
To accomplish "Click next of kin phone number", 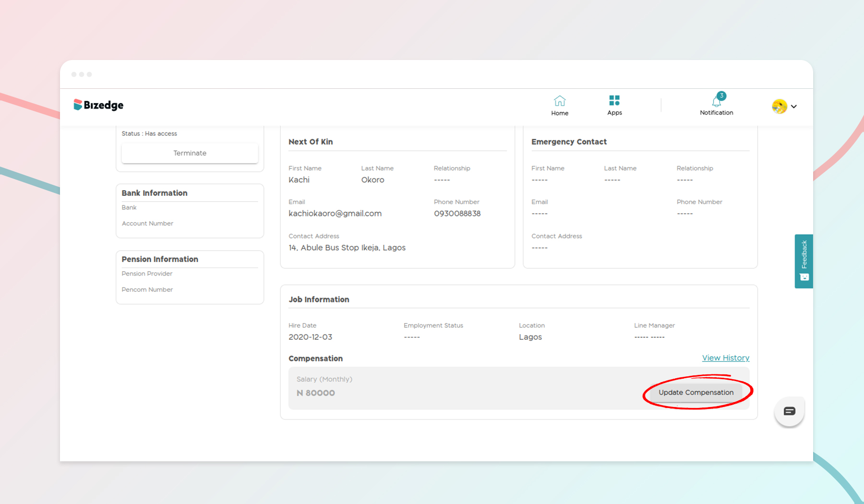I will (457, 214).
